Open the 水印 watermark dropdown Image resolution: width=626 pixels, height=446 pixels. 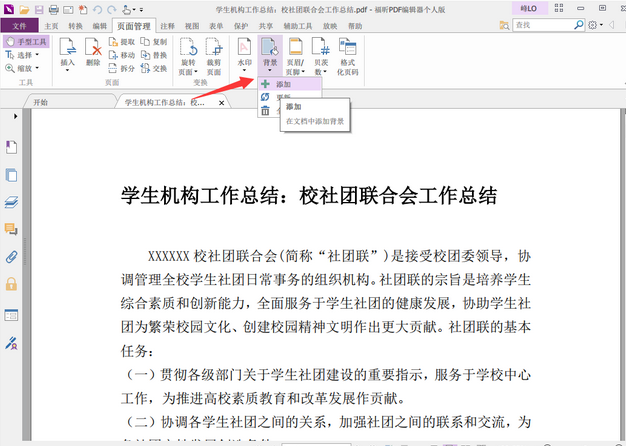click(x=244, y=55)
